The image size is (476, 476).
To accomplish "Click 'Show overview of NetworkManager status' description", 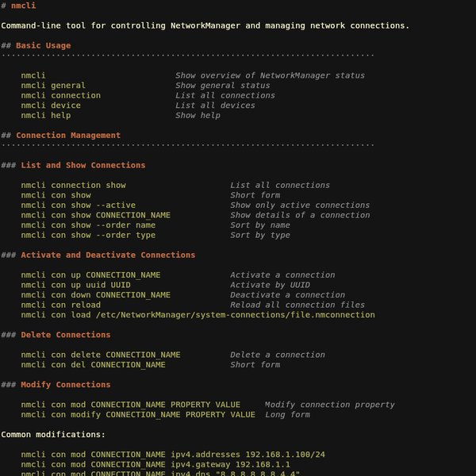I will pyautogui.click(x=270, y=75).
